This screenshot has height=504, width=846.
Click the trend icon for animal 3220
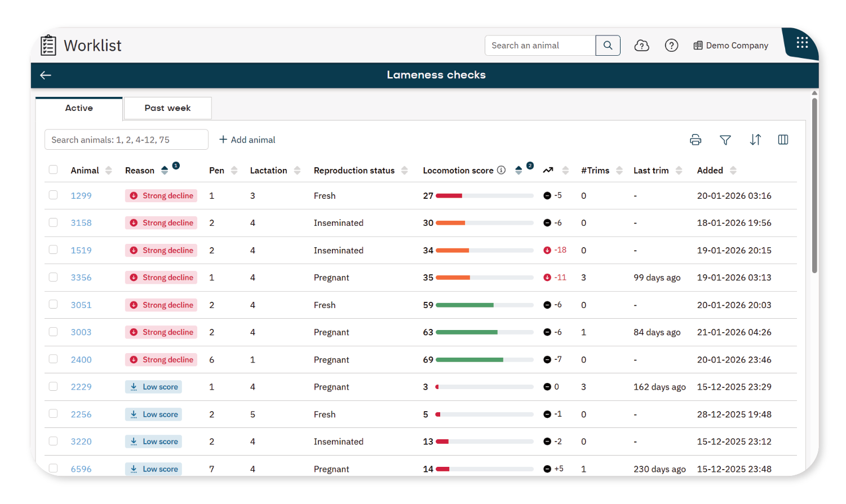pyautogui.click(x=547, y=441)
